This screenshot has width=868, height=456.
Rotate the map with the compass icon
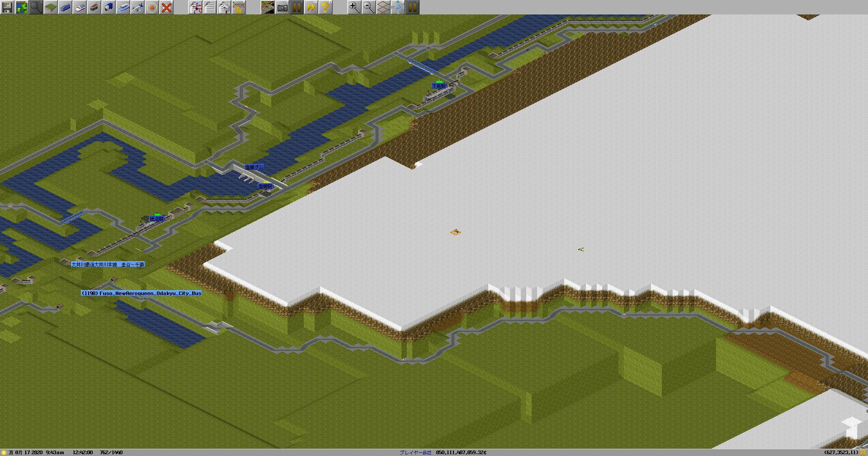[x=398, y=7]
